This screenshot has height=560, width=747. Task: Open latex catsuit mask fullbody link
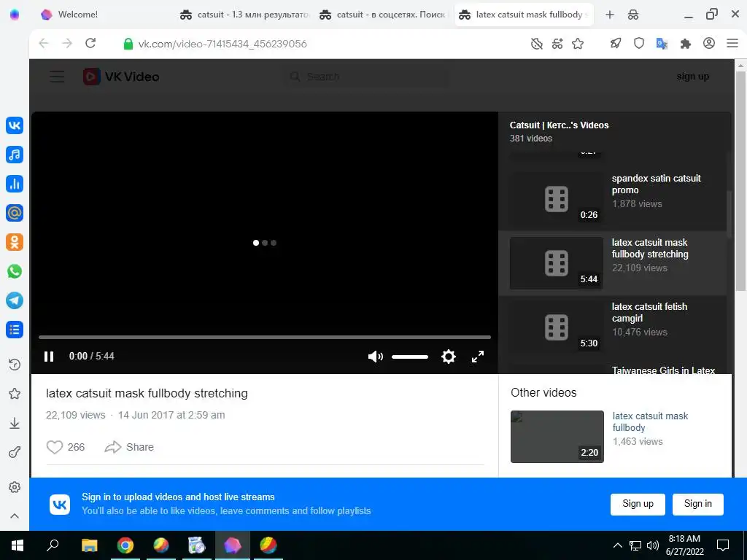(650, 421)
